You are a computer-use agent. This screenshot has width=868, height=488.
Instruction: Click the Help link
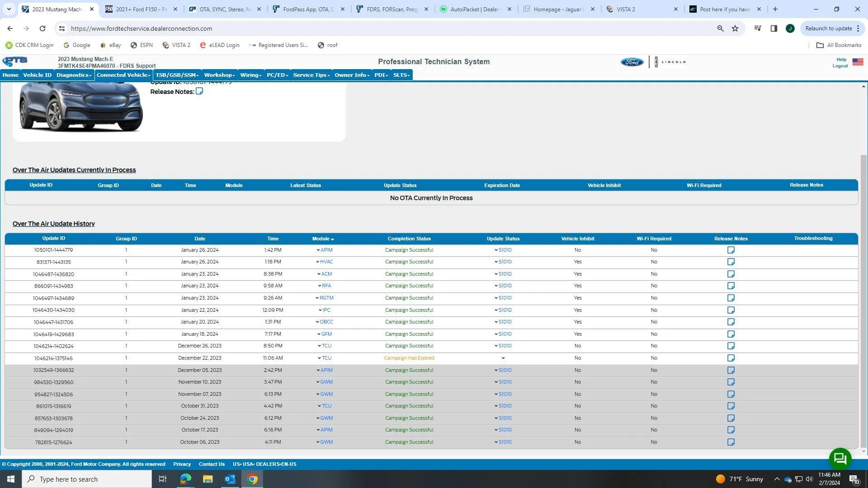tap(841, 59)
